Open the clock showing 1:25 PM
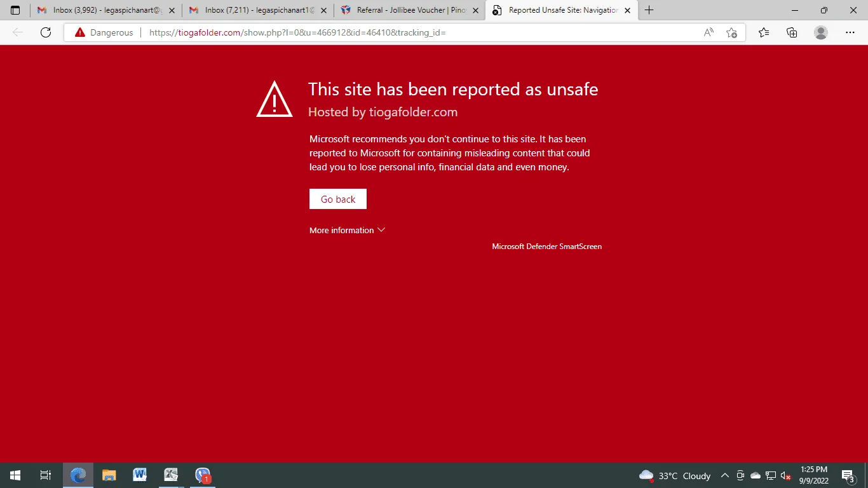The image size is (868, 488). (814, 475)
